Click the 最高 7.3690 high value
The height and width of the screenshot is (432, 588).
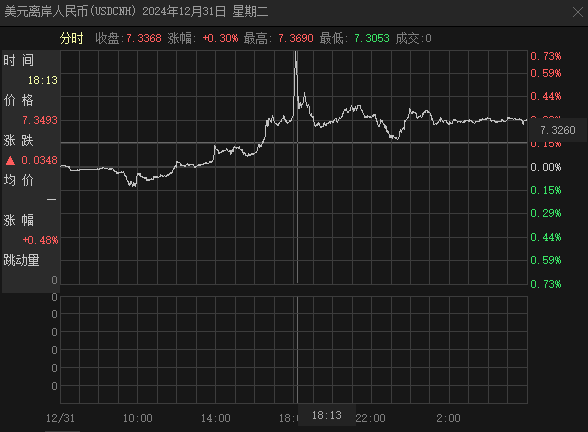tap(279, 38)
